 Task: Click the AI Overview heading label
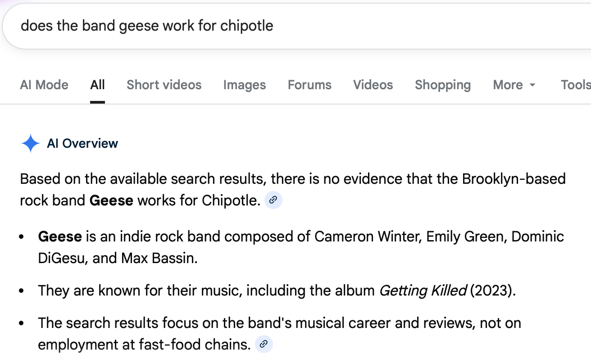click(82, 144)
